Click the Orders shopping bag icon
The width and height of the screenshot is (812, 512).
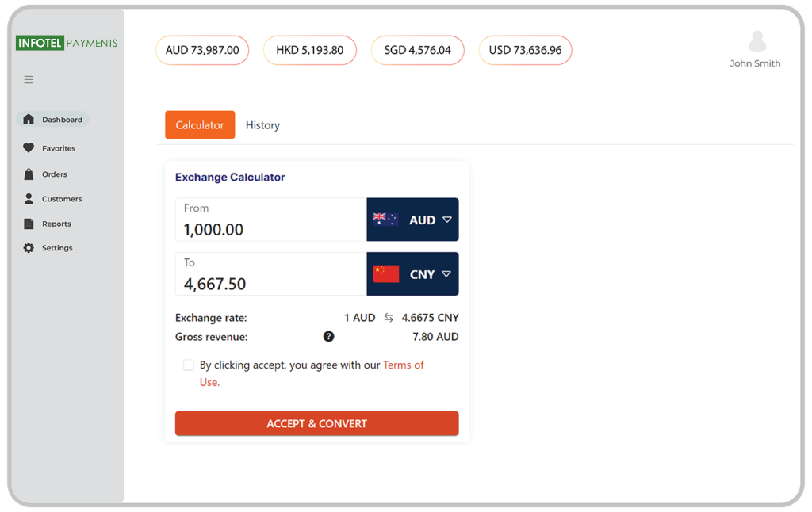[x=29, y=174]
